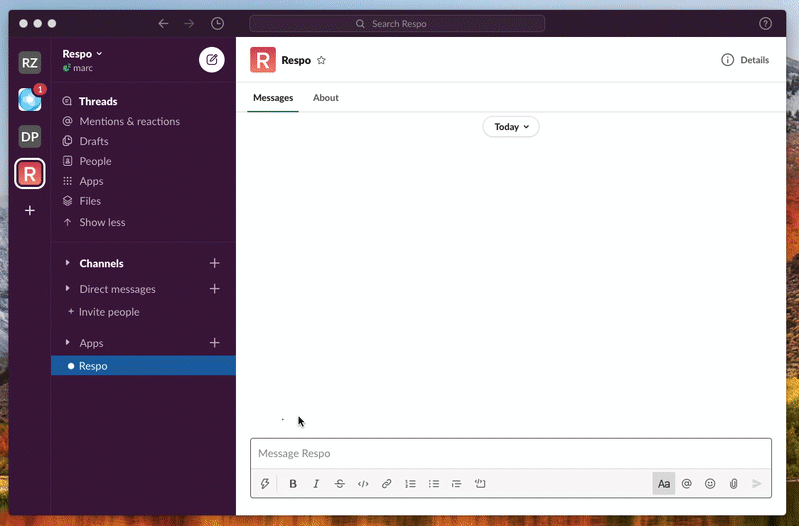Image resolution: width=799 pixels, height=526 pixels.
Task: Click the Message Respo input box
Action: tap(511, 453)
